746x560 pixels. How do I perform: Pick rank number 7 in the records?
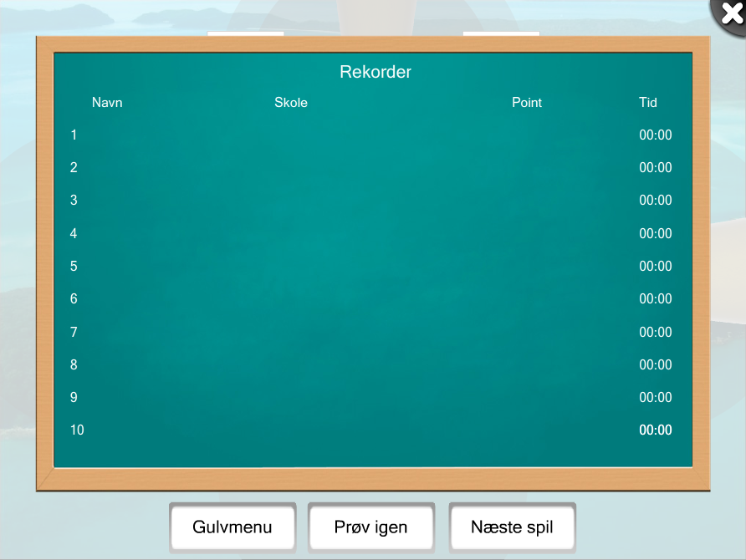(74, 333)
